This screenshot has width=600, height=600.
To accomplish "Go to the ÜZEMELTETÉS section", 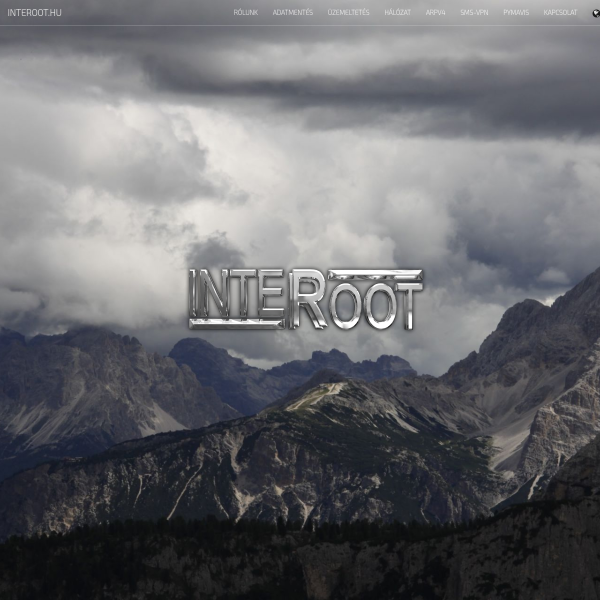I will [349, 13].
